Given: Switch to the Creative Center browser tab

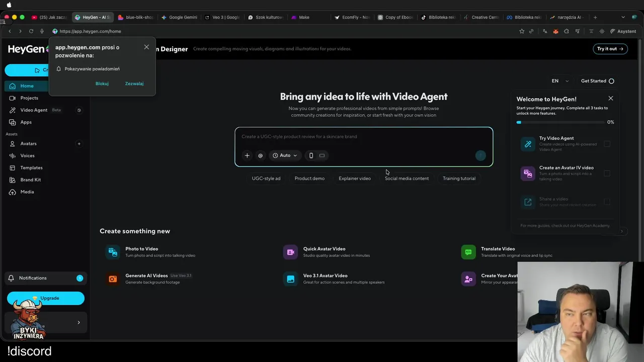Looking at the screenshot, I should 481,17.
